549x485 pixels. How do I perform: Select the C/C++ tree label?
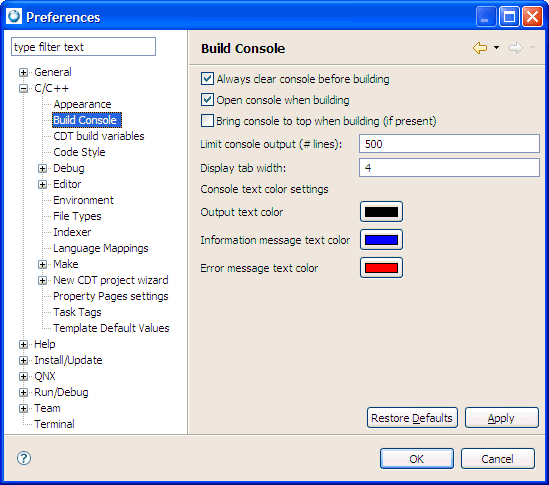tap(51, 88)
